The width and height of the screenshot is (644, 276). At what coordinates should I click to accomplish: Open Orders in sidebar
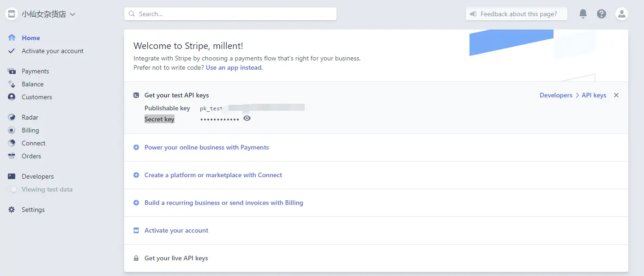(x=31, y=156)
